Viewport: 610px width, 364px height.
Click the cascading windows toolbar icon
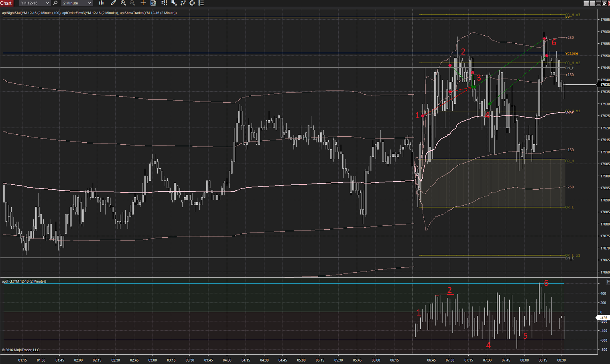point(174,3)
